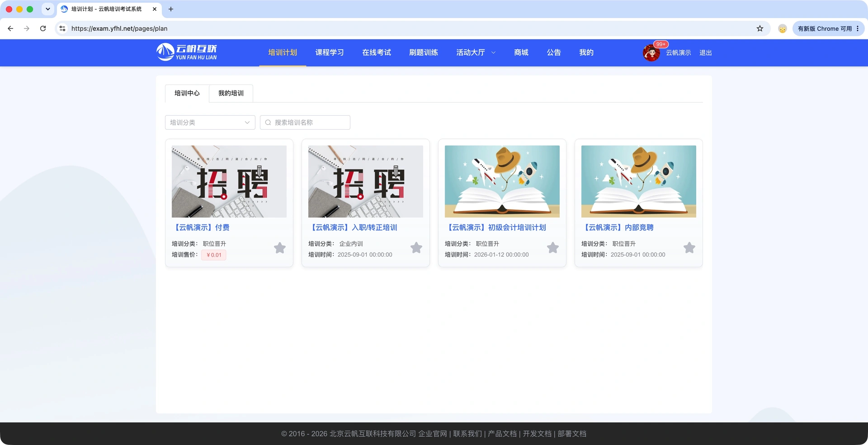Open the user avatar with 99+ badge

point(651,53)
